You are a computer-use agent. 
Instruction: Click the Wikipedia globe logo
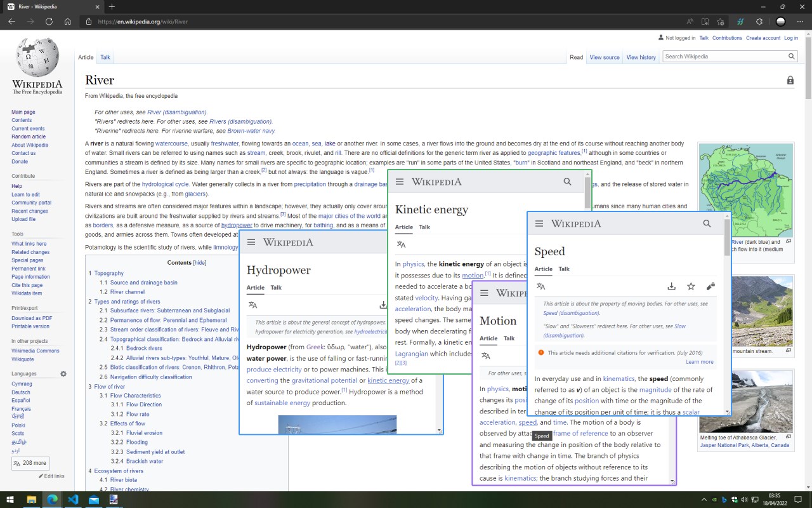coord(37,57)
